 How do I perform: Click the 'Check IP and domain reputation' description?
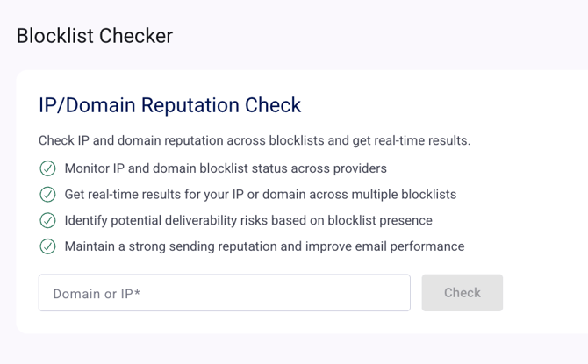pyautogui.click(x=255, y=140)
